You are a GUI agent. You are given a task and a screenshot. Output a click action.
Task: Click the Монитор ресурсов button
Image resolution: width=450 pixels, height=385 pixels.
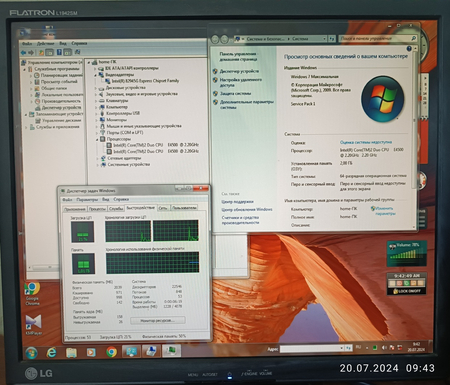point(158,320)
